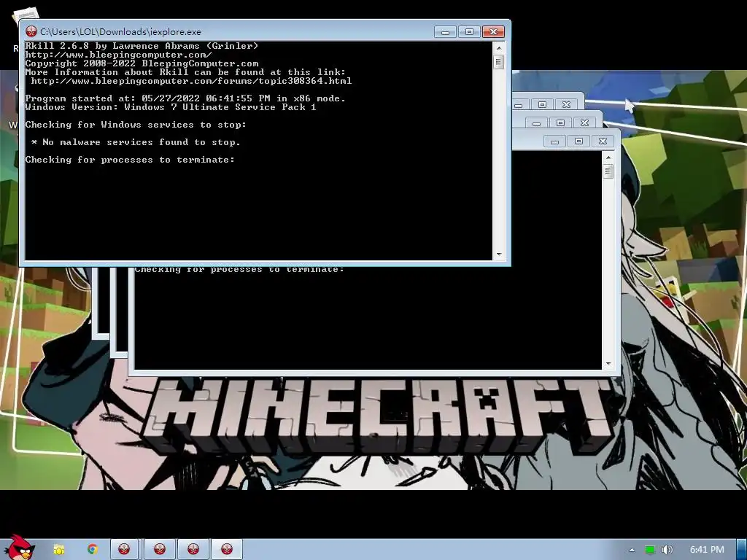Open the volume control in the system tray
Screen dimensions: 747x560
(667, 550)
